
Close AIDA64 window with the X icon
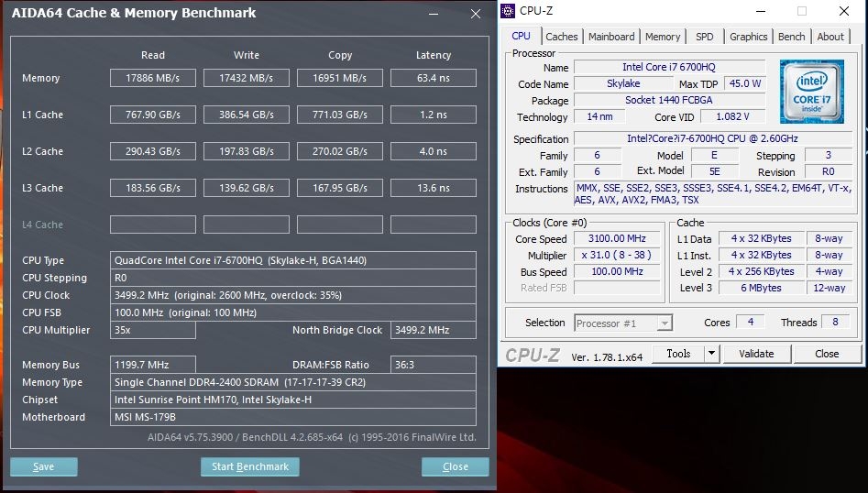click(x=476, y=13)
